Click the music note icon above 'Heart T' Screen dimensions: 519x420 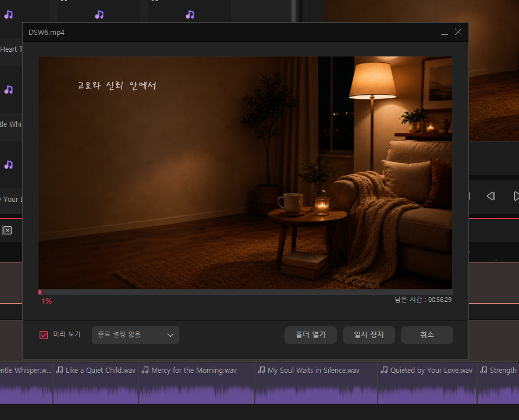point(9,15)
